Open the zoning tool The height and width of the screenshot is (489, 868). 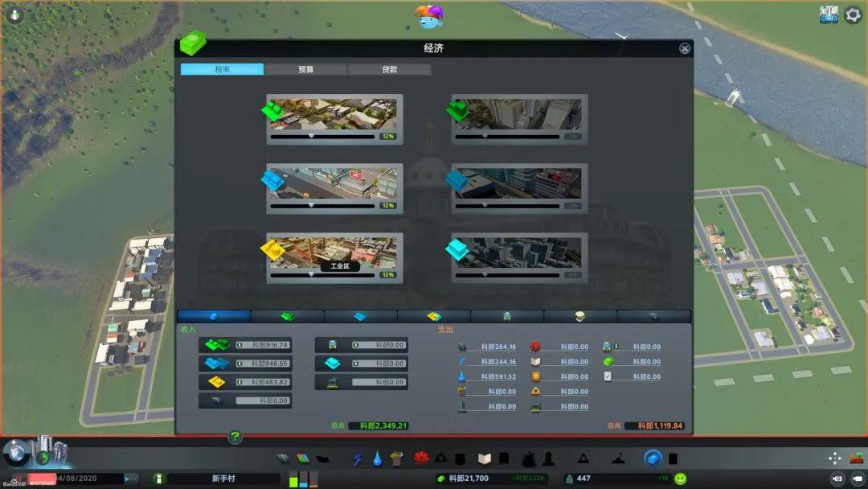coord(303,458)
